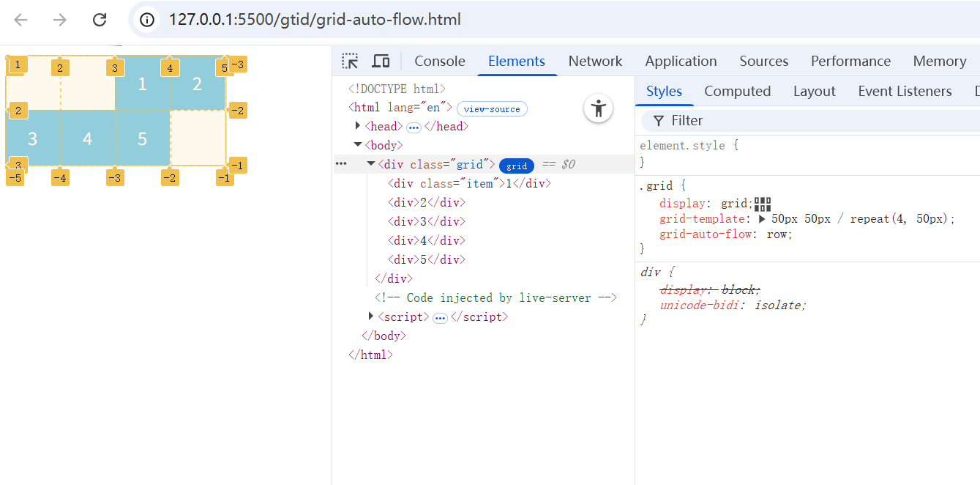This screenshot has width=980, height=485.
Task: Click the filter funnel icon in Styles
Action: [659, 121]
